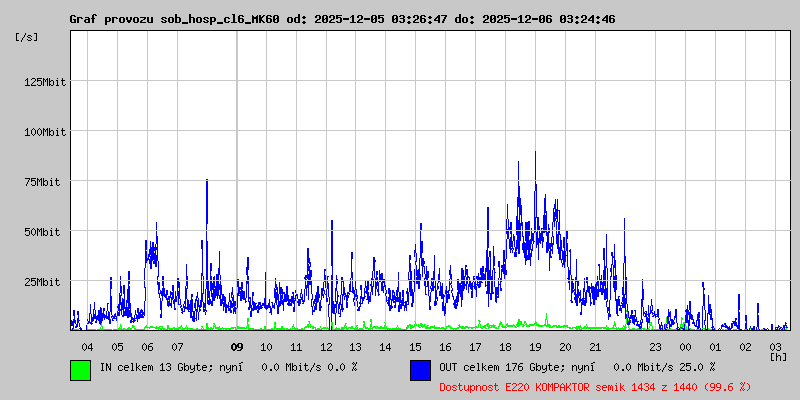Viewport: 800px width, 400px height.
Task: Click the 12 hour label on time axis
Action: [x=326, y=347]
